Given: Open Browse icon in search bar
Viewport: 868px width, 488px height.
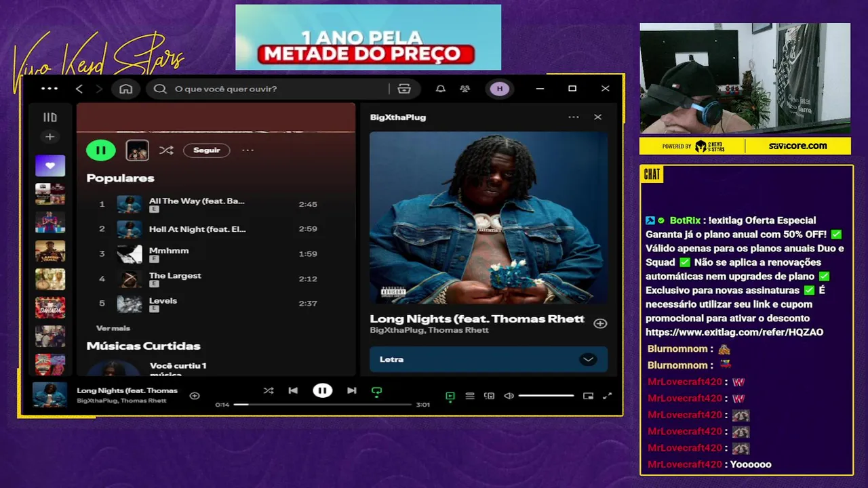Looking at the screenshot, I should click(404, 89).
